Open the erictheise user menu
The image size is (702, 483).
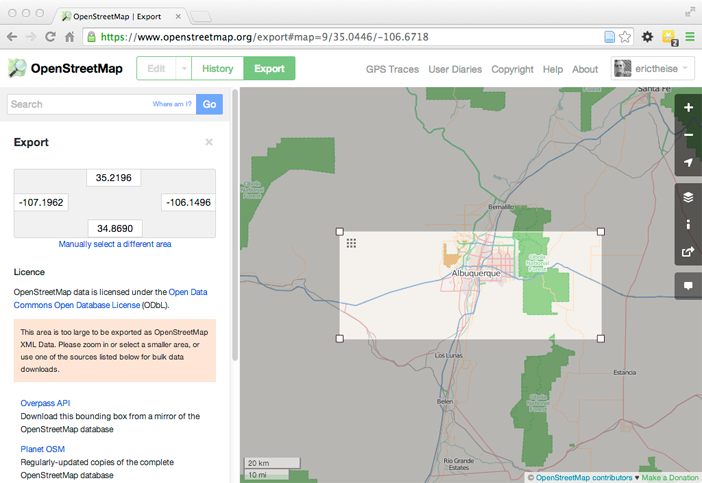[652, 68]
